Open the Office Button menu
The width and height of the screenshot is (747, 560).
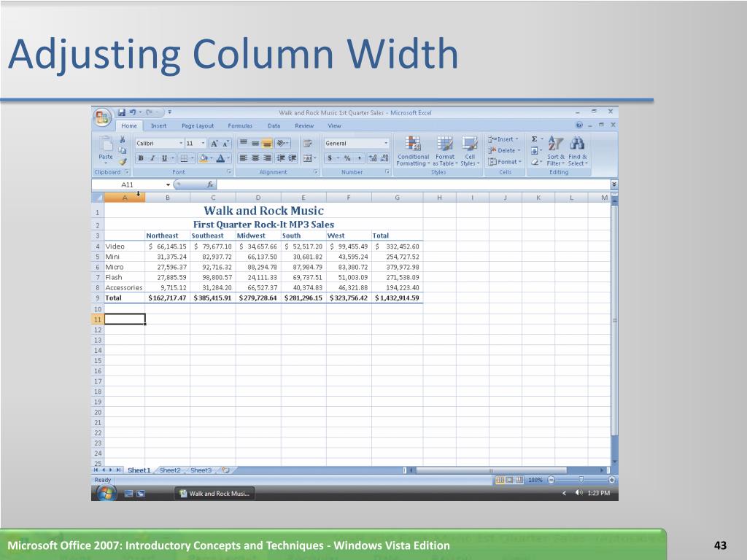click(x=102, y=117)
